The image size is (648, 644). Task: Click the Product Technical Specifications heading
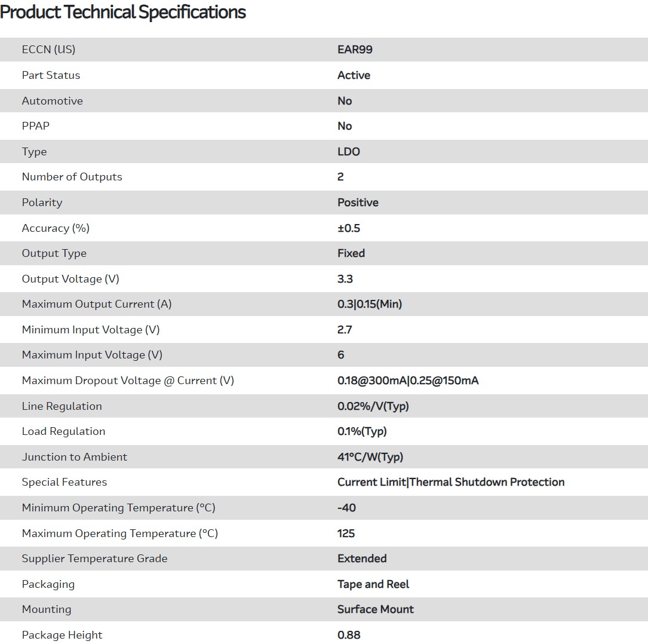(123, 12)
